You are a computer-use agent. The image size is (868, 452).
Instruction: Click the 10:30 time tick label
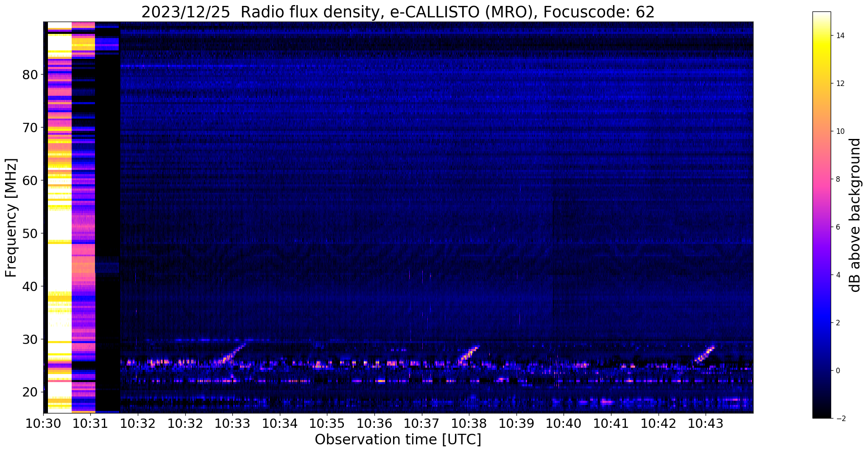[43, 424]
